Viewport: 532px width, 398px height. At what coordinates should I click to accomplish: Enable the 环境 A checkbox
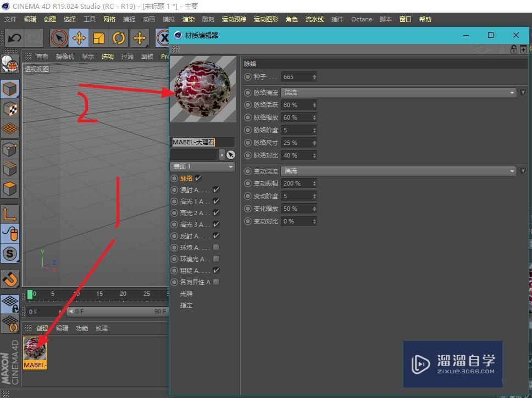(216, 248)
